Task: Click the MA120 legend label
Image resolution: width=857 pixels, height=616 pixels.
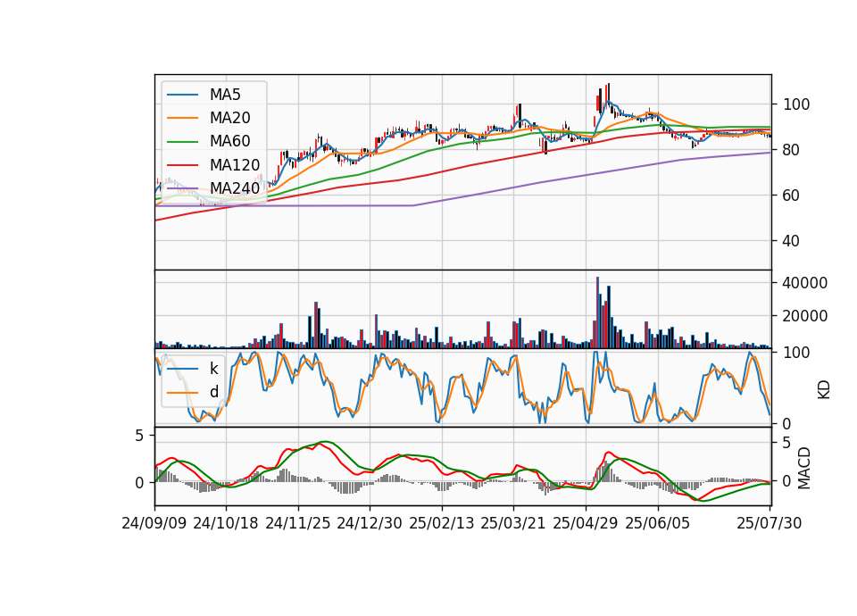Action: click(235, 165)
